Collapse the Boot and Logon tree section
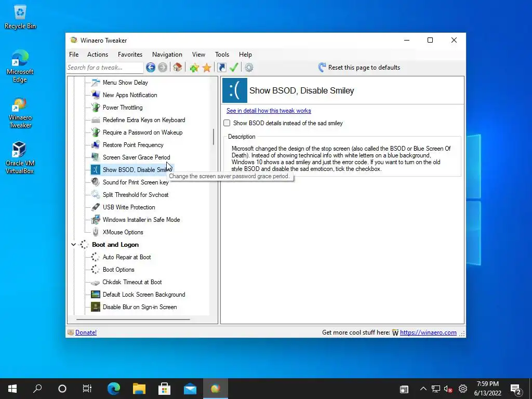 click(73, 245)
